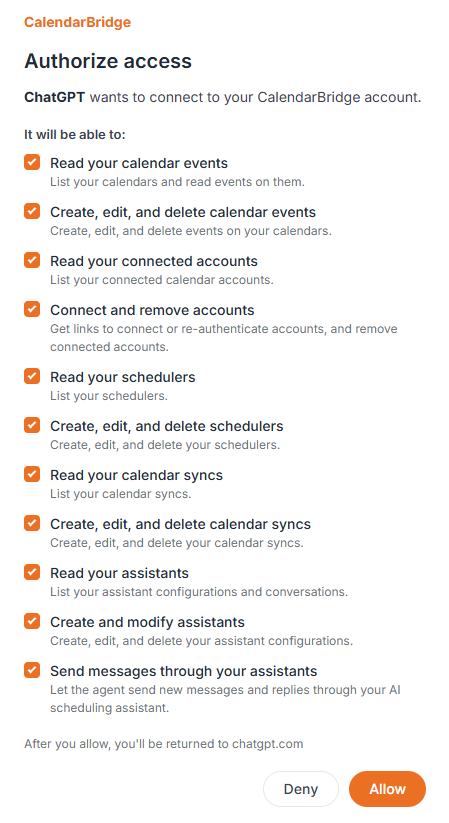The height and width of the screenshot is (823, 449).
Task: Select the Read your schedulers label text
Action: coord(123,377)
